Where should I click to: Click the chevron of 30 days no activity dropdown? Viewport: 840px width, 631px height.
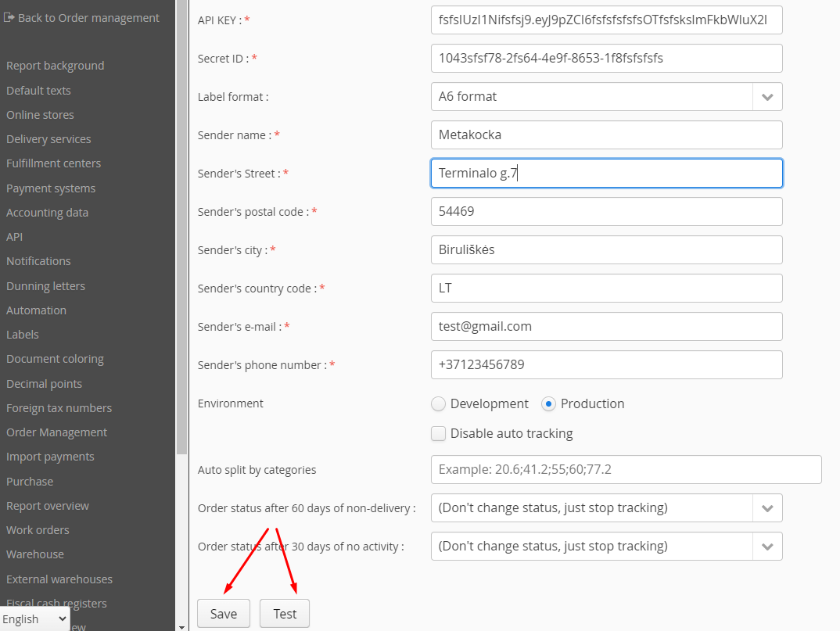pyautogui.click(x=767, y=547)
